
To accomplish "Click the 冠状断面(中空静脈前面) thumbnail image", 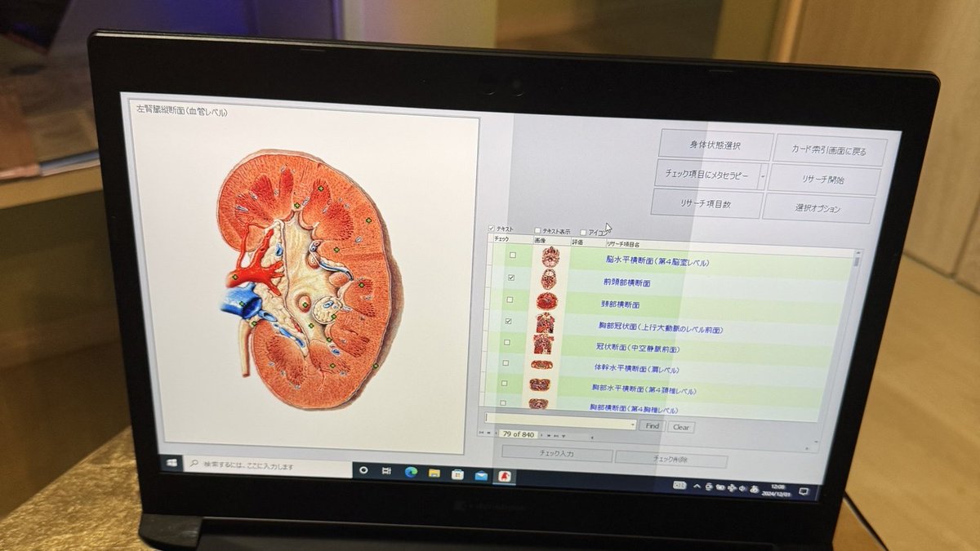I will pyautogui.click(x=542, y=344).
